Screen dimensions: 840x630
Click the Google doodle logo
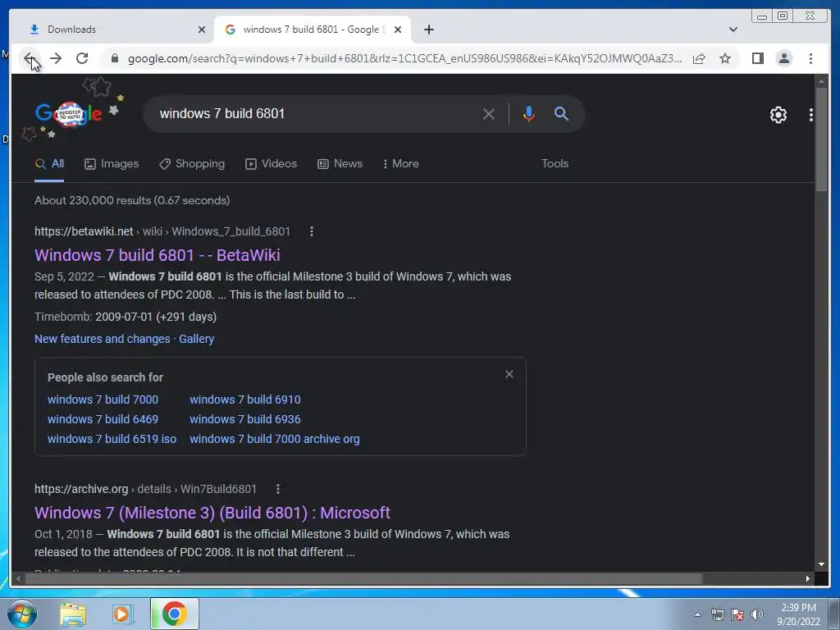(x=69, y=114)
